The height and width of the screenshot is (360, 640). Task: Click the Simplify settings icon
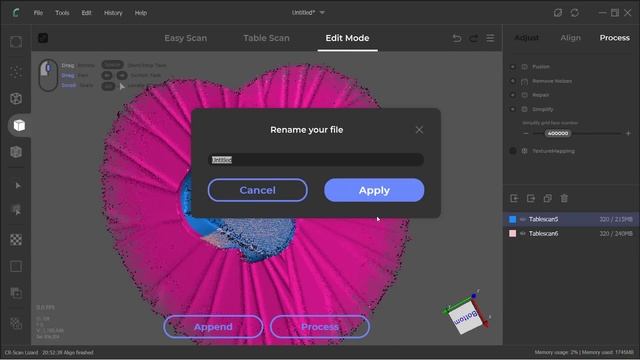click(x=524, y=109)
